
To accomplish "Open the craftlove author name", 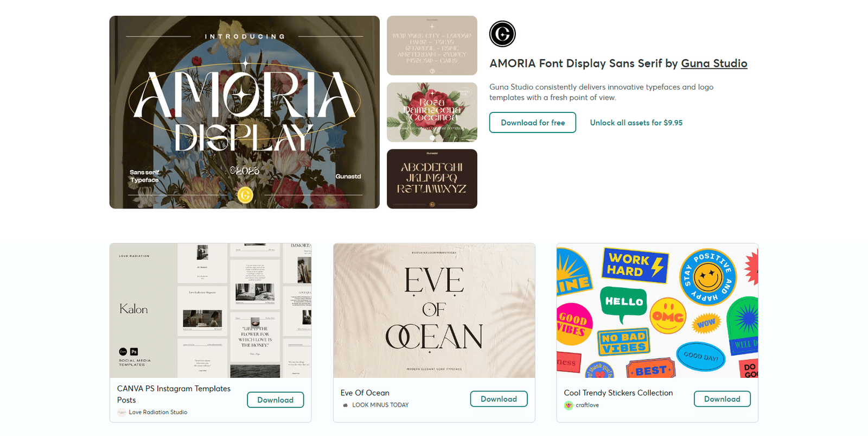I will coord(588,405).
